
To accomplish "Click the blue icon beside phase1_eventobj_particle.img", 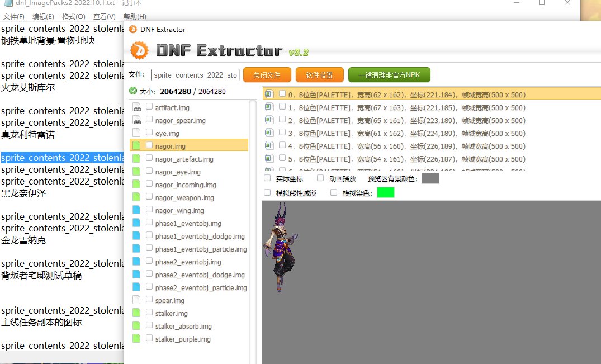I will pyautogui.click(x=136, y=249).
